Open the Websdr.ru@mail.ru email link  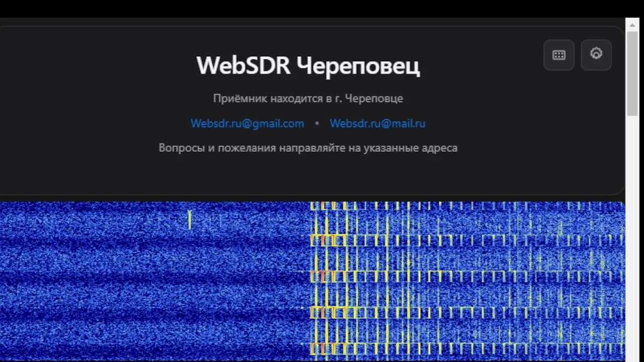[377, 123]
